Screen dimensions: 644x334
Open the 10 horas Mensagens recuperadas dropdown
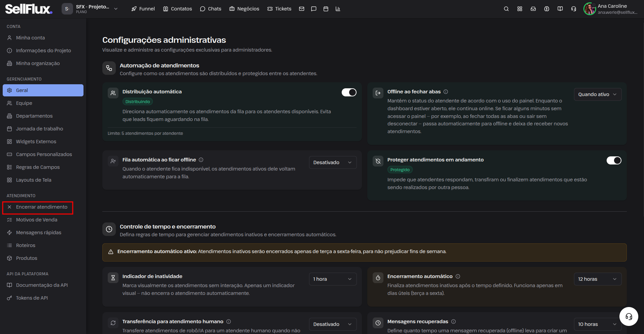coord(598,324)
